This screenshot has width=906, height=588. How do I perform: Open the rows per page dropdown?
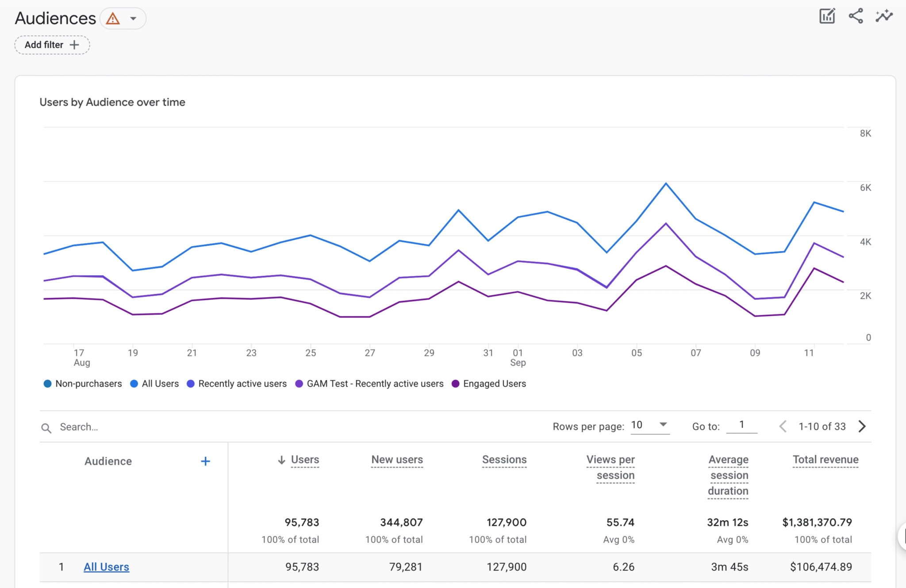tap(649, 425)
